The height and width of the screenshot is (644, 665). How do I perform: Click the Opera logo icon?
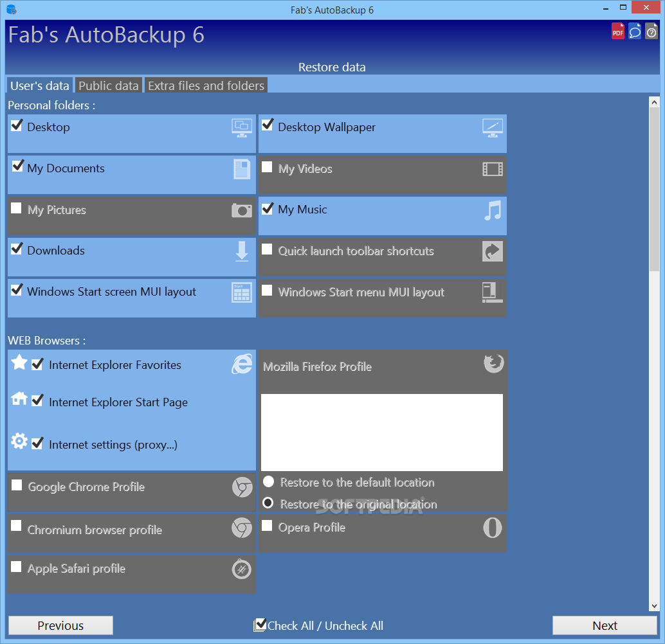493,528
